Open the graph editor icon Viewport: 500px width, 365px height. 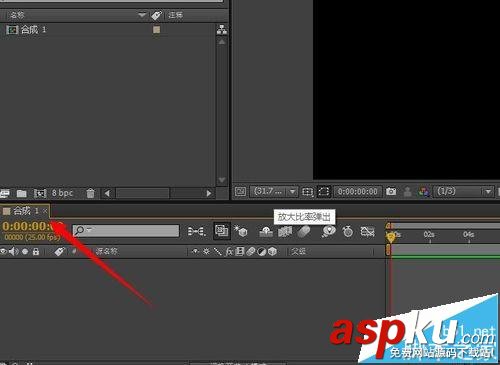click(368, 231)
